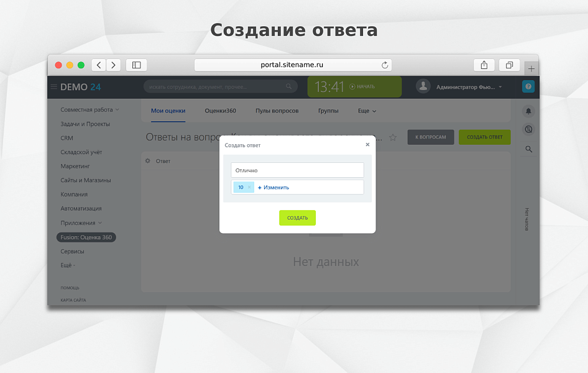
Task: Open the Администратор Фью user menu
Action: [465, 87]
